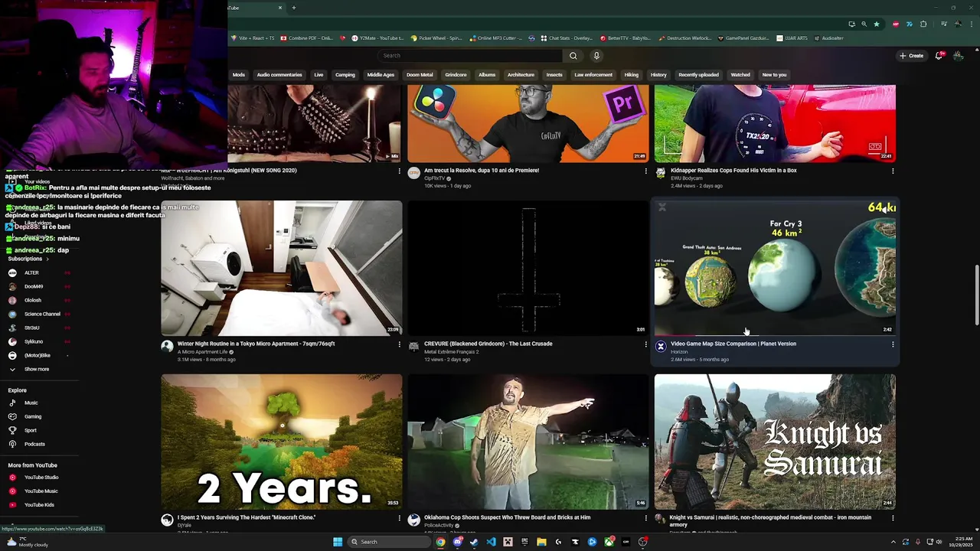Play the Knight vs Samurai thumbnail

(775, 442)
